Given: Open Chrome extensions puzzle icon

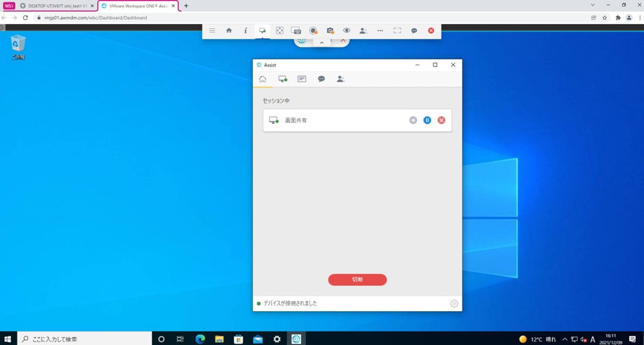Looking at the screenshot, I should pyautogui.click(x=618, y=18).
